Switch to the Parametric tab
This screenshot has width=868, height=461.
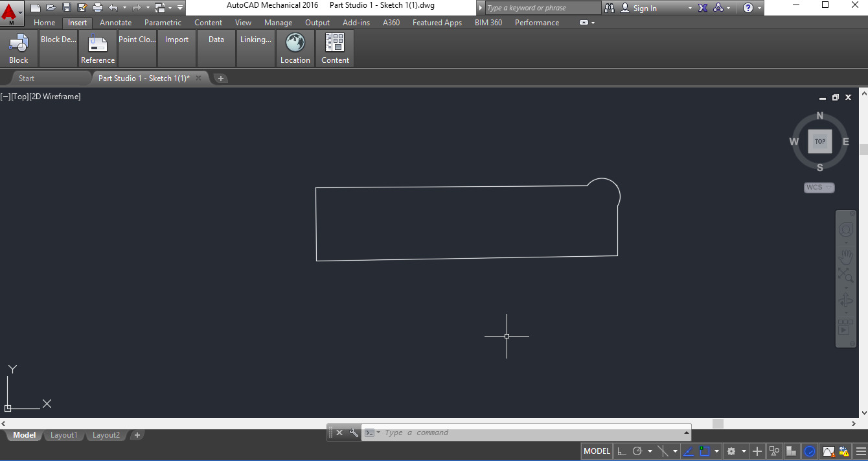click(163, 23)
